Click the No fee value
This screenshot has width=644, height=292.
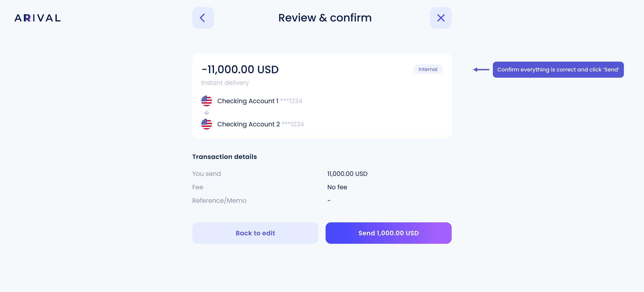point(337,187)
